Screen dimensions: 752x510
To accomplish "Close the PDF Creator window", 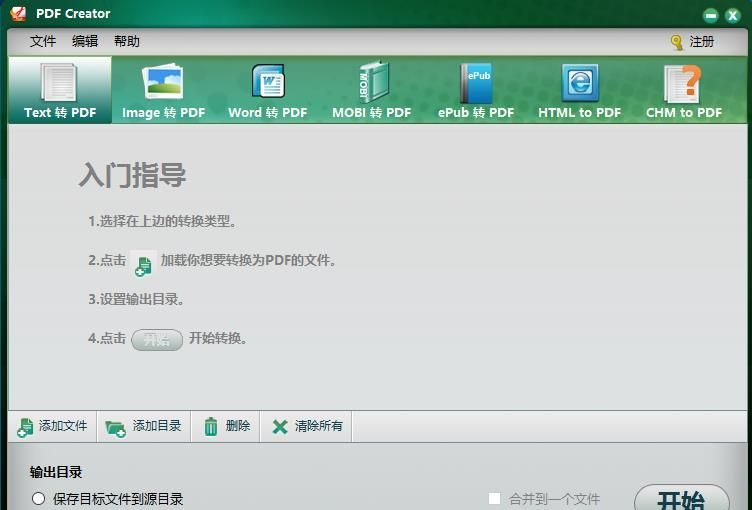I will pos(732,16).
